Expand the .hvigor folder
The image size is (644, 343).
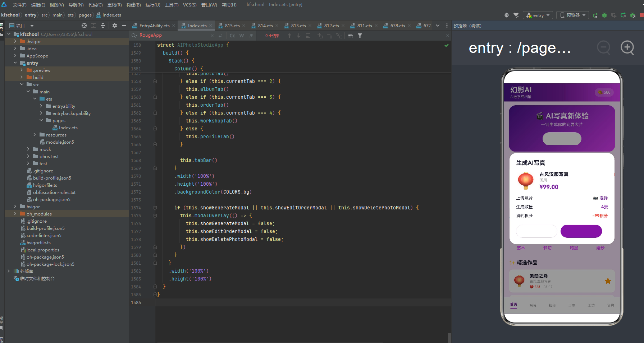[x=15, y=41]
